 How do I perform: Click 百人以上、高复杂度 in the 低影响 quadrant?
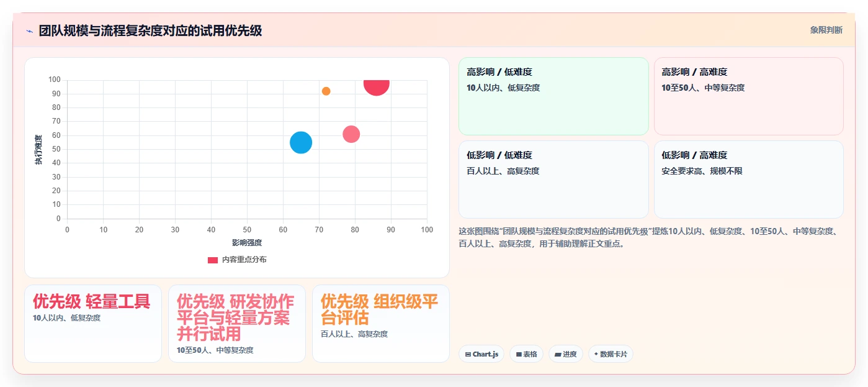(503, 171)
